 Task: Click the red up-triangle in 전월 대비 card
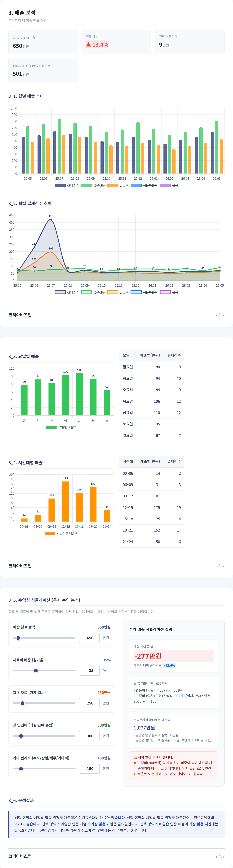[x=88, y=44]
